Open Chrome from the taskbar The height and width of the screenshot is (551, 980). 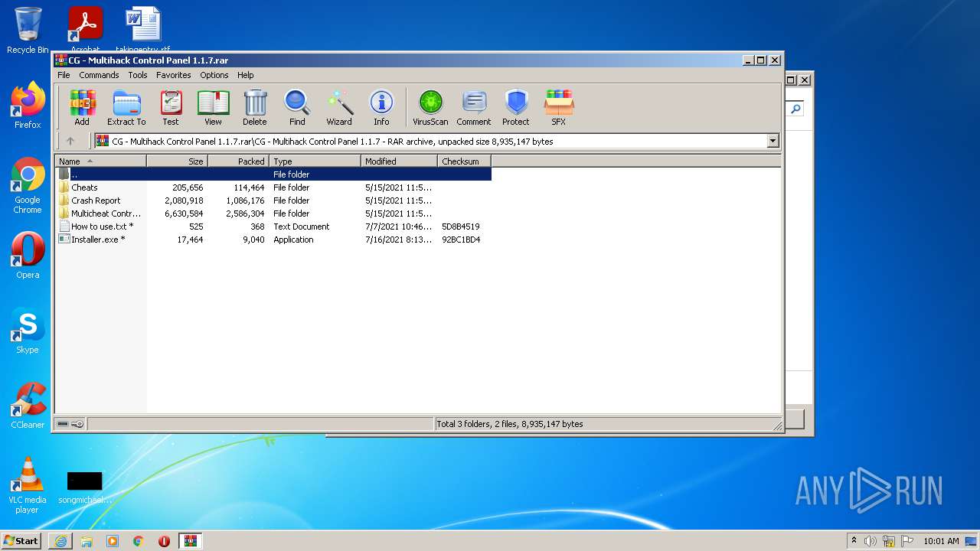[139, 541]
